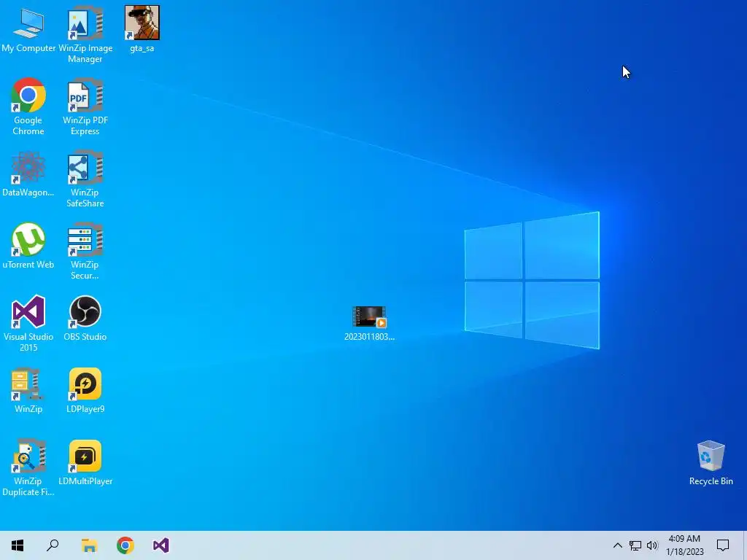
Task: Launch Chrome from the taskbar
Action: (x=125, y=545)
